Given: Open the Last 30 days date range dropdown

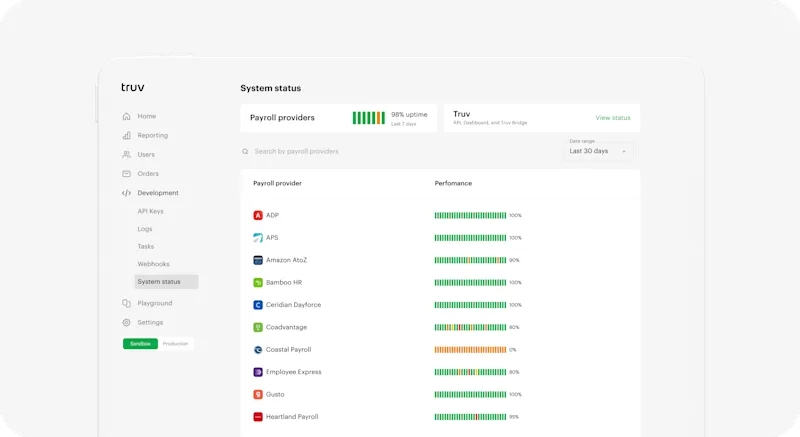Looking at the screenshot, I should coord(598,151).
